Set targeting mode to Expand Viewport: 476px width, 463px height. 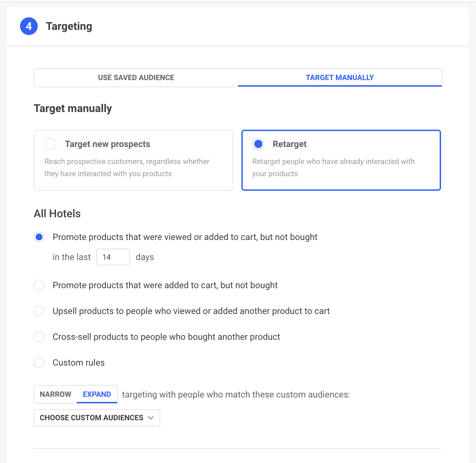tap(97, 394)
